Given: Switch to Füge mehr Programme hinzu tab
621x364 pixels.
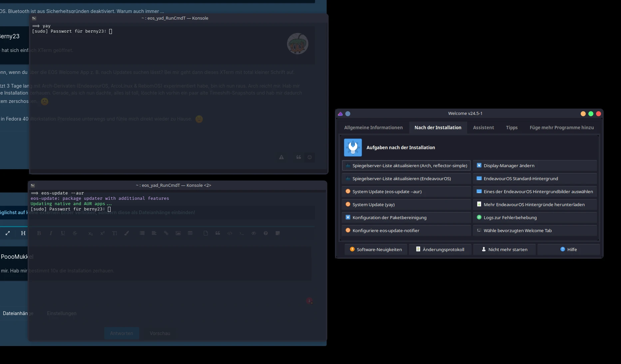Looking at the screenshot, I should (562, 128).
